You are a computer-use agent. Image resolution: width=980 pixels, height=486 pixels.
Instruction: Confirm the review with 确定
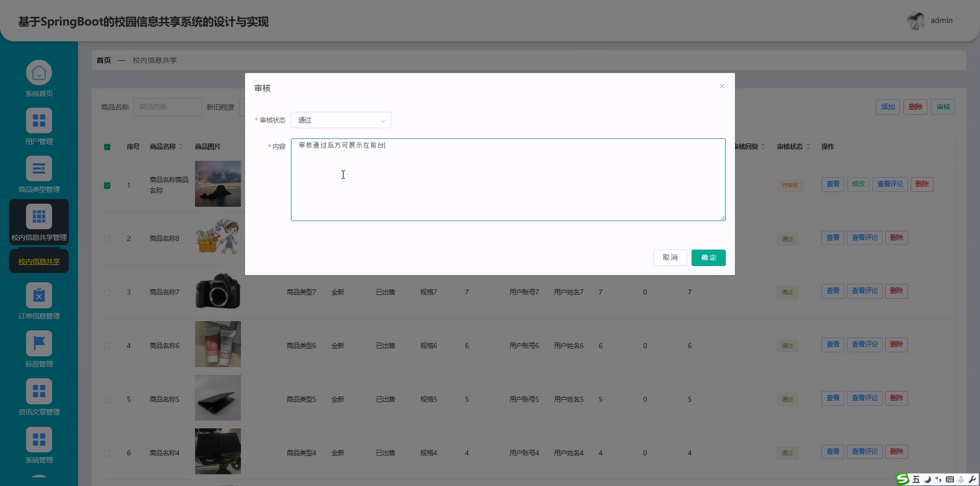click(708, 258)
